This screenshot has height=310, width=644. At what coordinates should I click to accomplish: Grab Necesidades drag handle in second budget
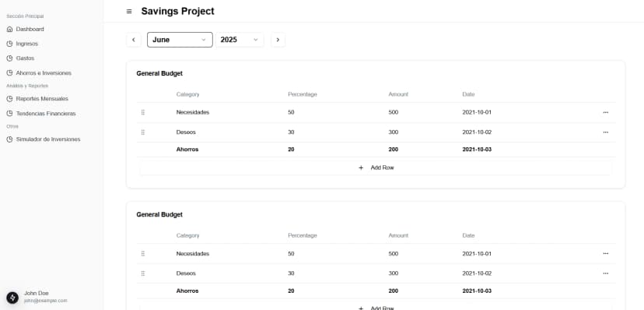pyautogui.click(x=143, y=254)
